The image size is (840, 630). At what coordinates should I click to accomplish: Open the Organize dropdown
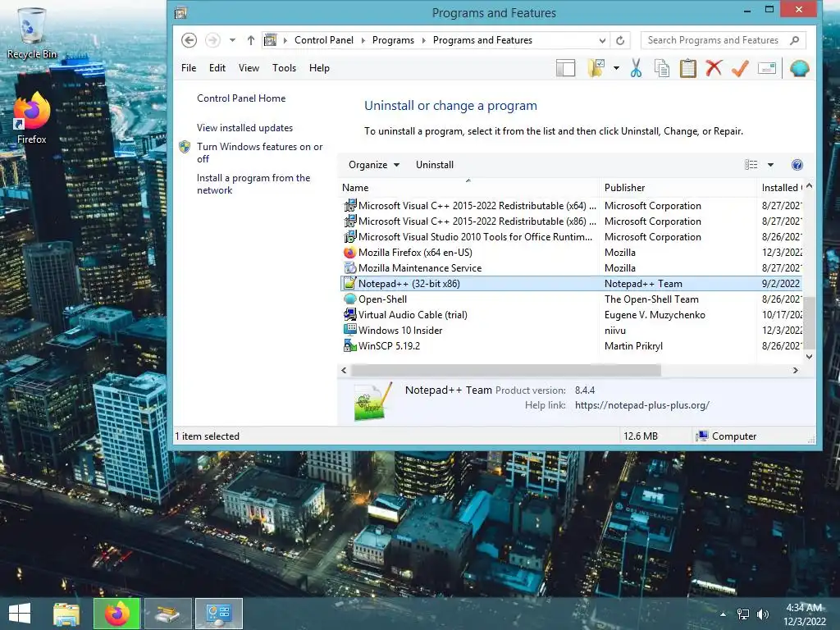tap(373, 165)
